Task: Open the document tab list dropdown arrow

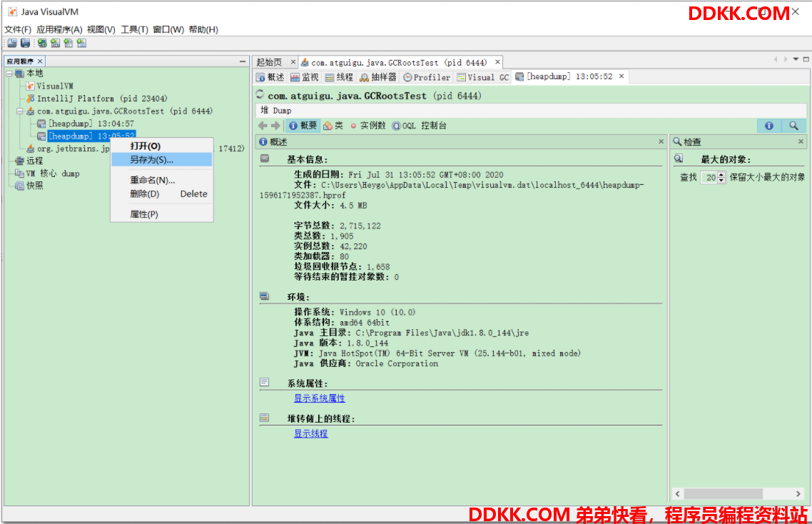Action: [x=796, y=59]
